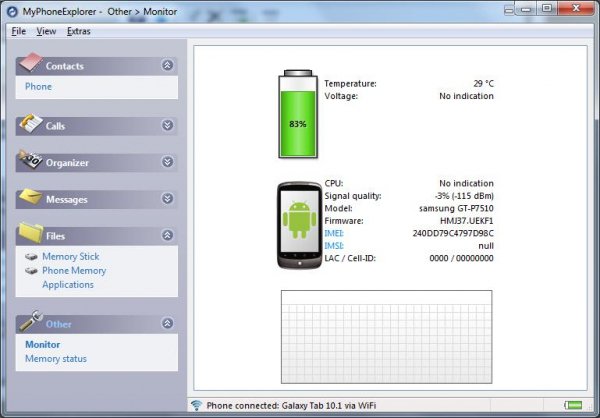The image size is (600, 418).
Task: Maximize the MyPhoneExplorer window
Action: click(547, 8)
